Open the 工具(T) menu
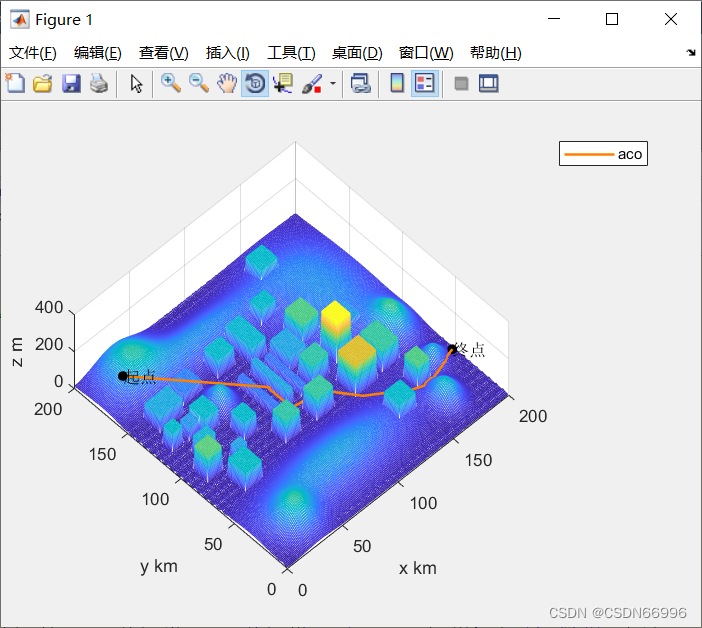 (291, 53)
